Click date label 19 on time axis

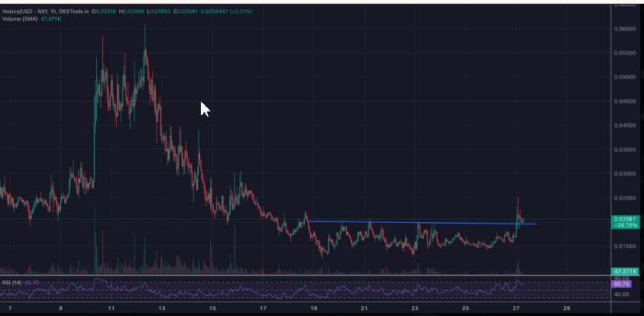314,308
